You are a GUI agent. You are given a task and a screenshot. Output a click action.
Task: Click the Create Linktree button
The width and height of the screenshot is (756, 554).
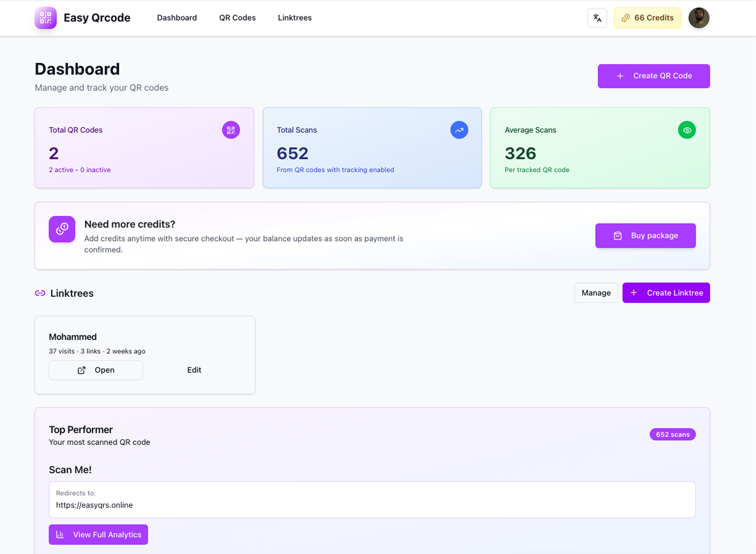(666, 293)
